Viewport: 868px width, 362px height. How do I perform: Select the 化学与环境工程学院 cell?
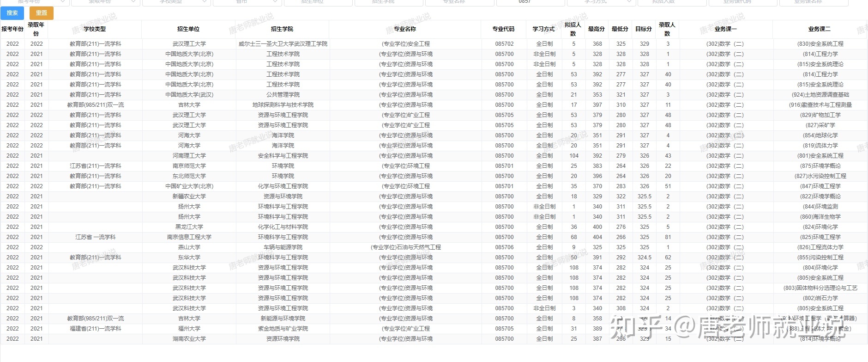(x=283, y=186)
